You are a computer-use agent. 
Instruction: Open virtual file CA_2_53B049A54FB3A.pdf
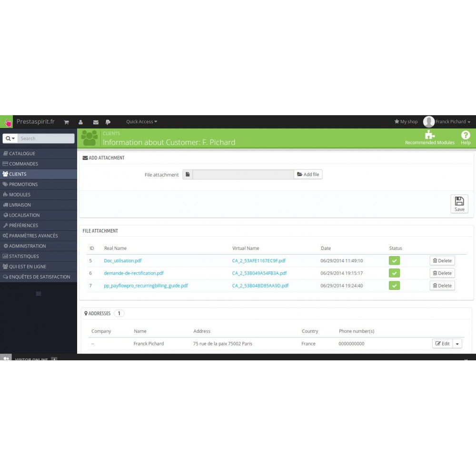coord(259,273)
